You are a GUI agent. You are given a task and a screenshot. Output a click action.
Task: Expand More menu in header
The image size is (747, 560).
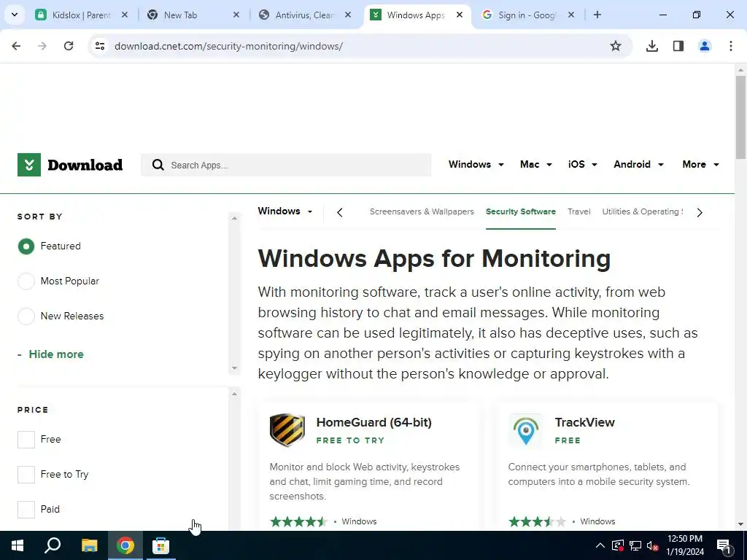tap(700, 164)
